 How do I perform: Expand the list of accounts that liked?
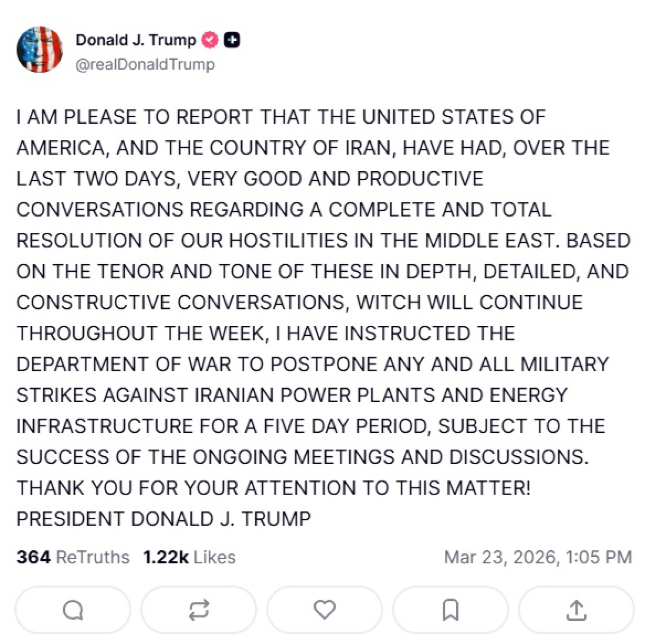click(189, 556)
